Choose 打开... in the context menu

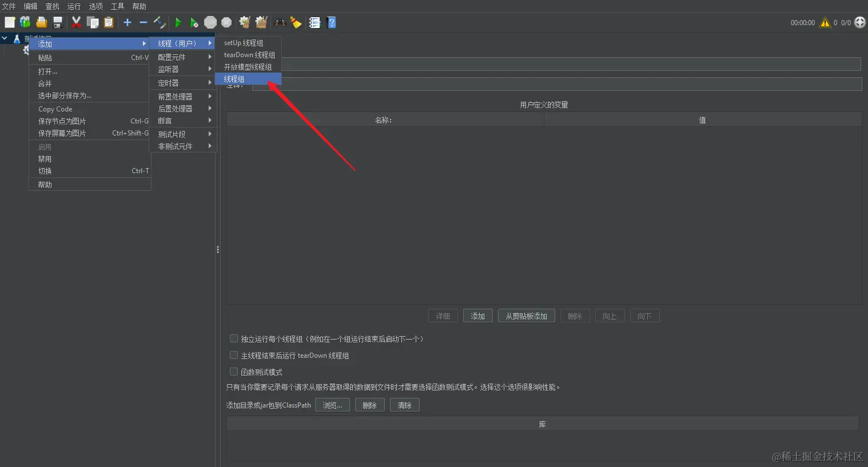90,71
